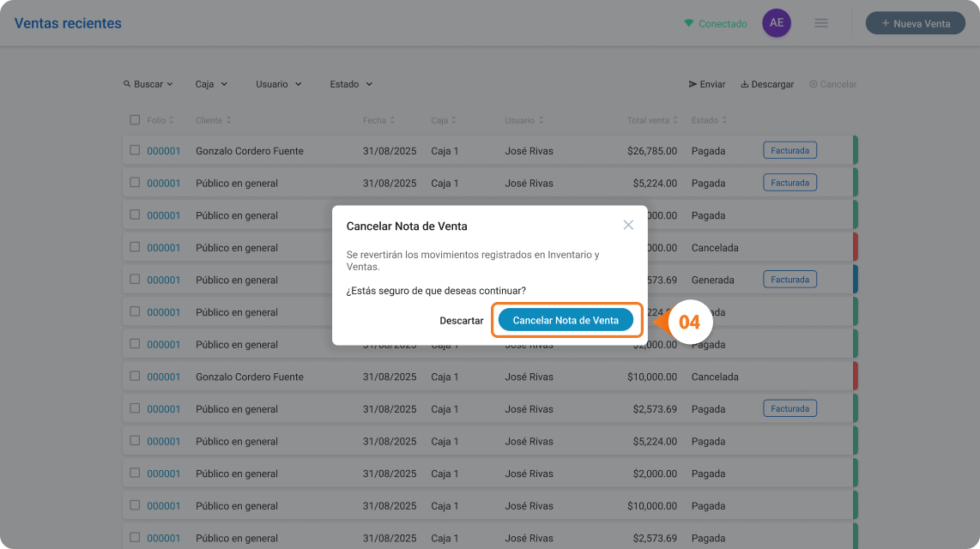Click the $26,785.00 total amount
The image size is (980, 549).
click(x=652, y=151)
